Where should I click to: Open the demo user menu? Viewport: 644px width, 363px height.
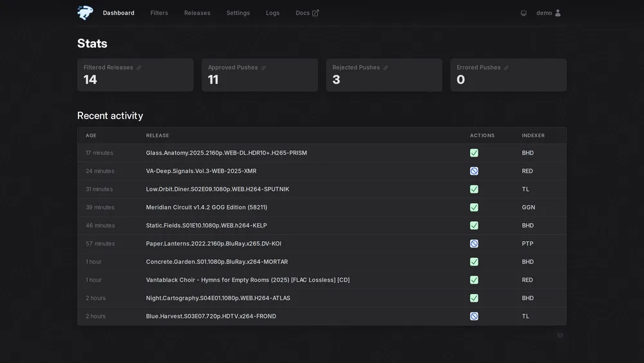[x=548, y=13]
